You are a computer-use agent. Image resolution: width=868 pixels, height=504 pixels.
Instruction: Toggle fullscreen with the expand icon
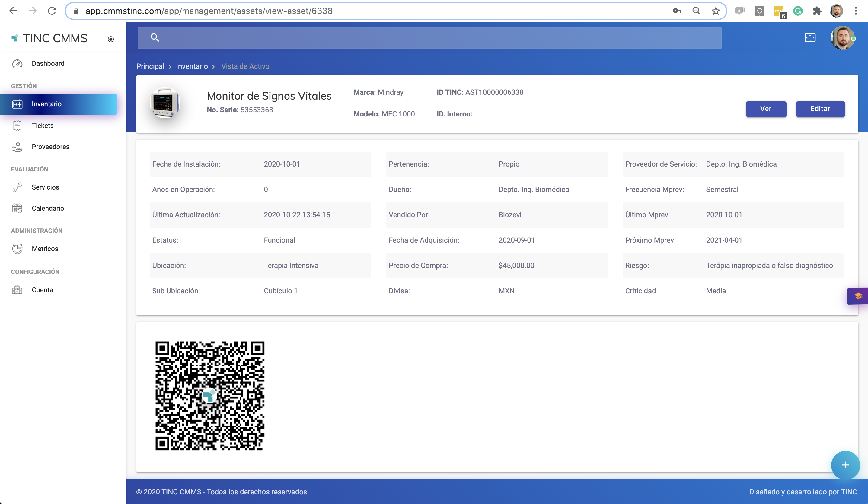pyautogui.click(x=810, y=37)
